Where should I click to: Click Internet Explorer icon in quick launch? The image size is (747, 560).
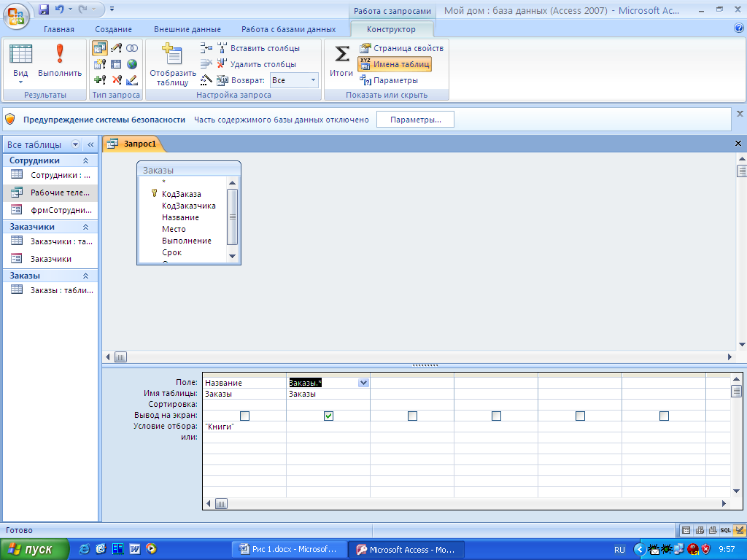85,549
